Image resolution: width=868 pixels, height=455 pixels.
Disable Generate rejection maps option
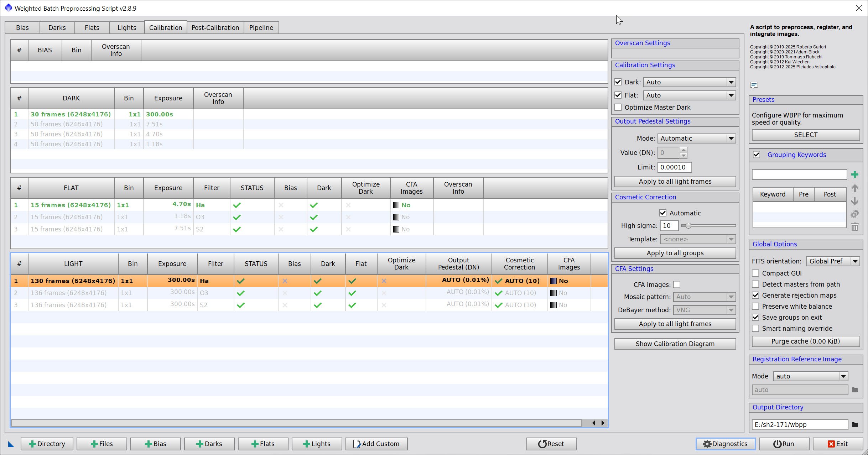coord(755,295)
